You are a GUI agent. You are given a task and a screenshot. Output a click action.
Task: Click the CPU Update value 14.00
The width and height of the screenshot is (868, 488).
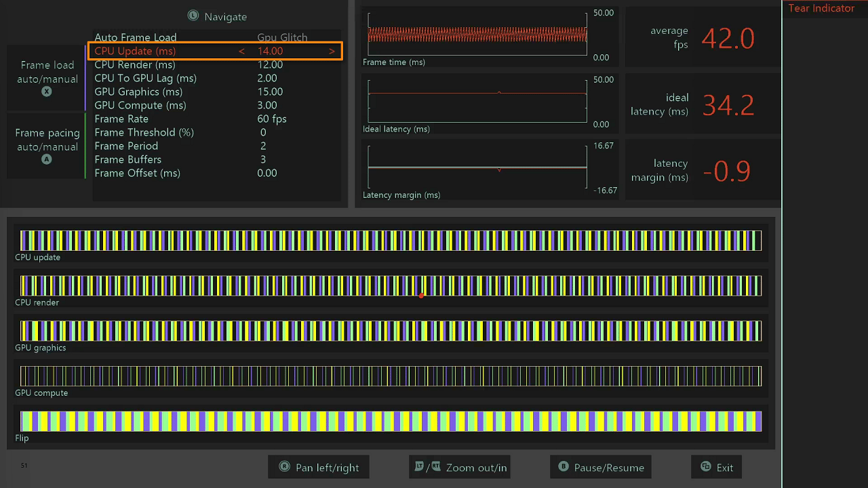270,51
